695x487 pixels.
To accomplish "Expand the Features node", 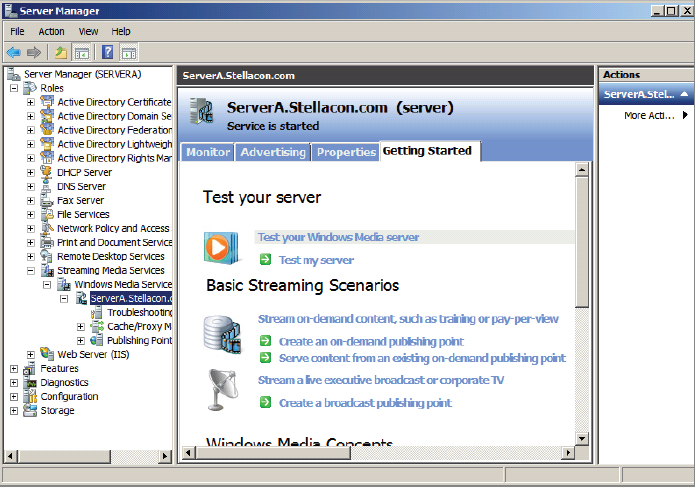I will pos(14,369).
